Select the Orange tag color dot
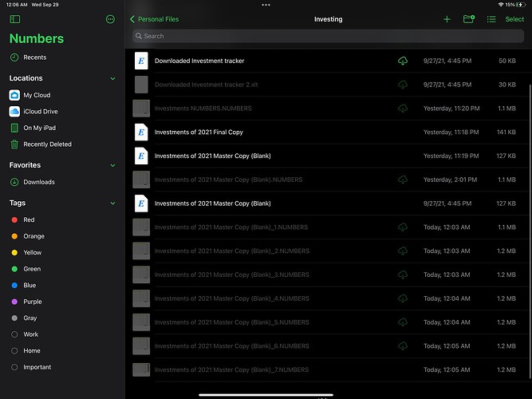This screenshot has width=532, height=399. pos(14,236)
